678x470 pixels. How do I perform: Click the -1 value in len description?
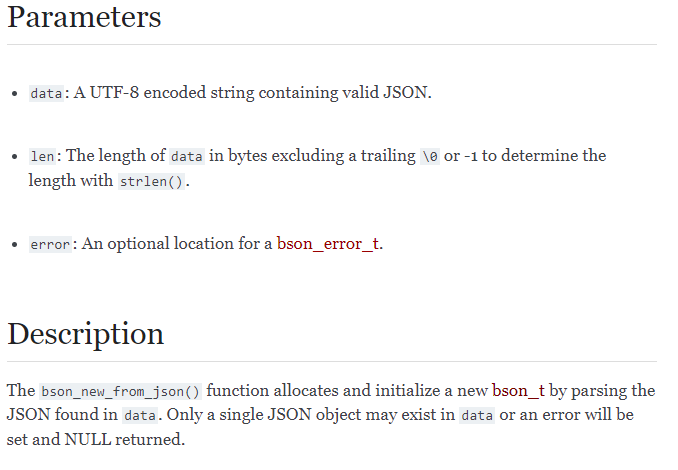tap(471, 156)
